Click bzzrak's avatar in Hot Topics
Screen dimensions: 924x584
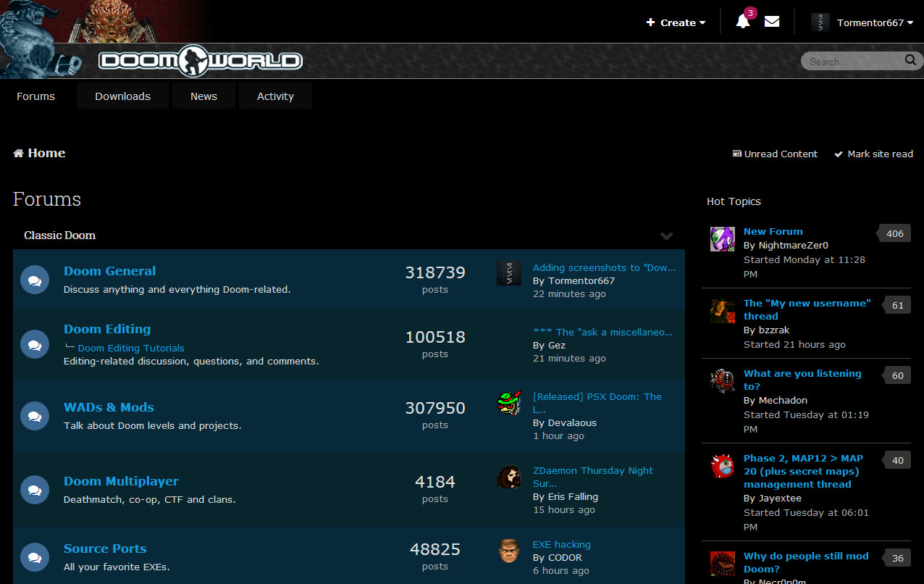[x=722, y=310]
